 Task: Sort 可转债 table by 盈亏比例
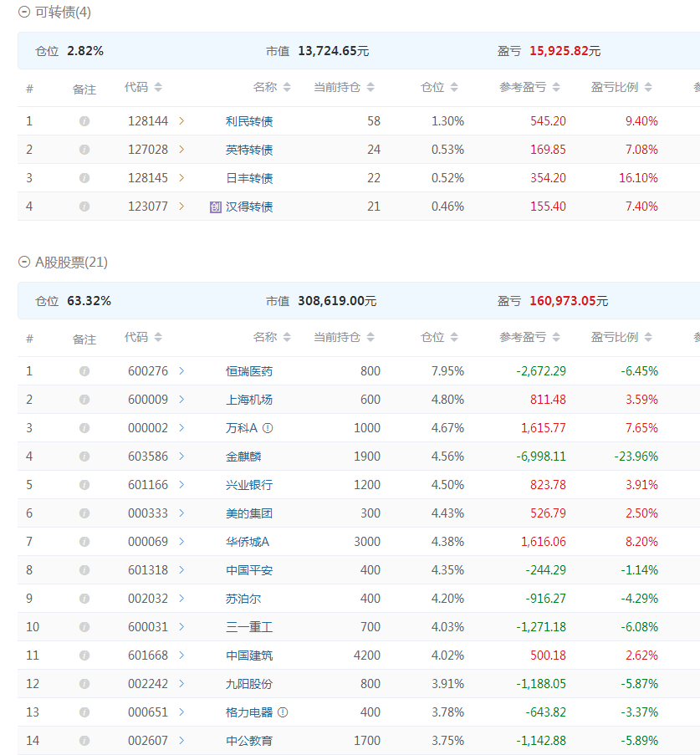647,87
